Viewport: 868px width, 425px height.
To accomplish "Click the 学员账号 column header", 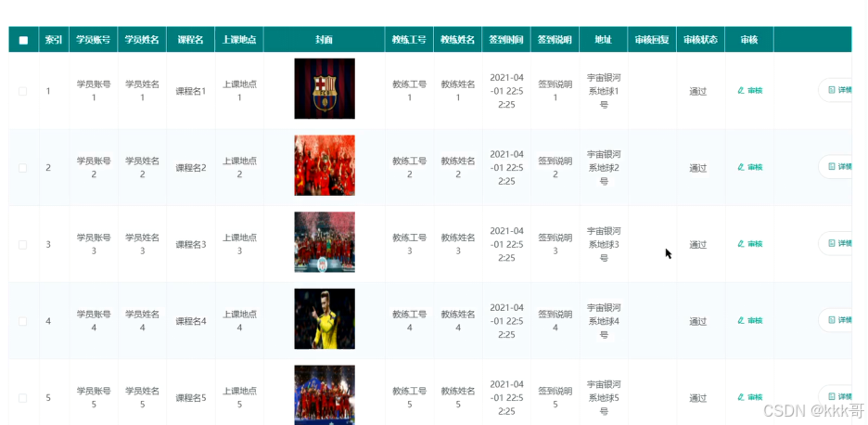I will coord(94,40).
